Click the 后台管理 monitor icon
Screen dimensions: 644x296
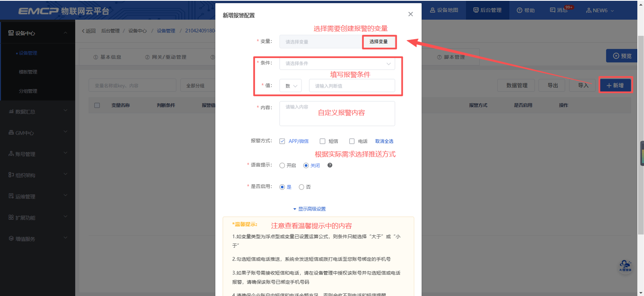(476, 10)
